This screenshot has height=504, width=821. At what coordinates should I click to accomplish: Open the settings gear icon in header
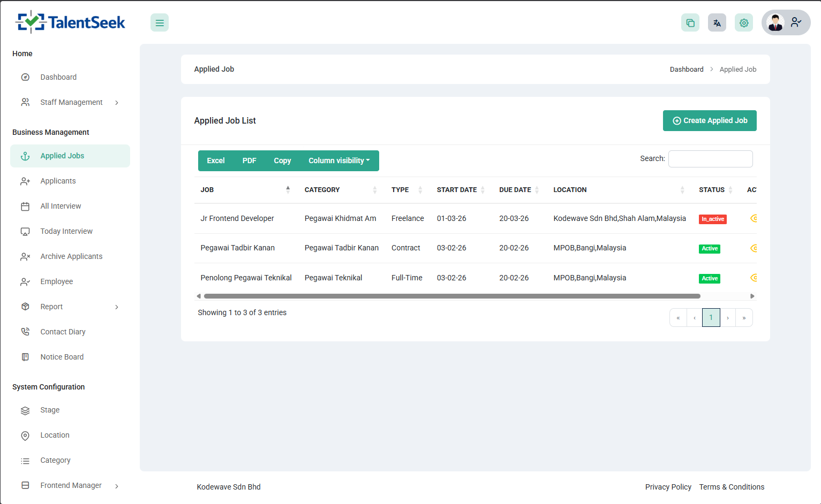(744, 22)
